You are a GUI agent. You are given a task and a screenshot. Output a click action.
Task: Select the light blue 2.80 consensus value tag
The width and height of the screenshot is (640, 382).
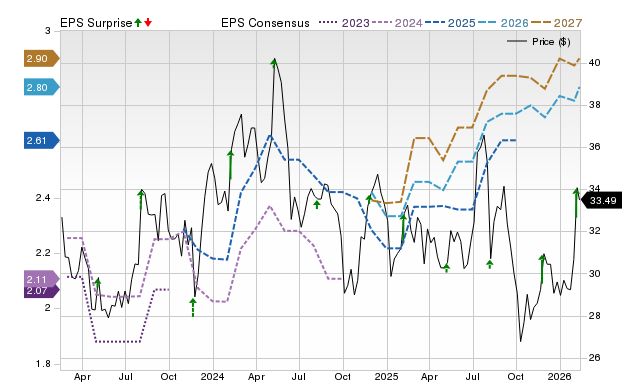click(x=42, y=87)
